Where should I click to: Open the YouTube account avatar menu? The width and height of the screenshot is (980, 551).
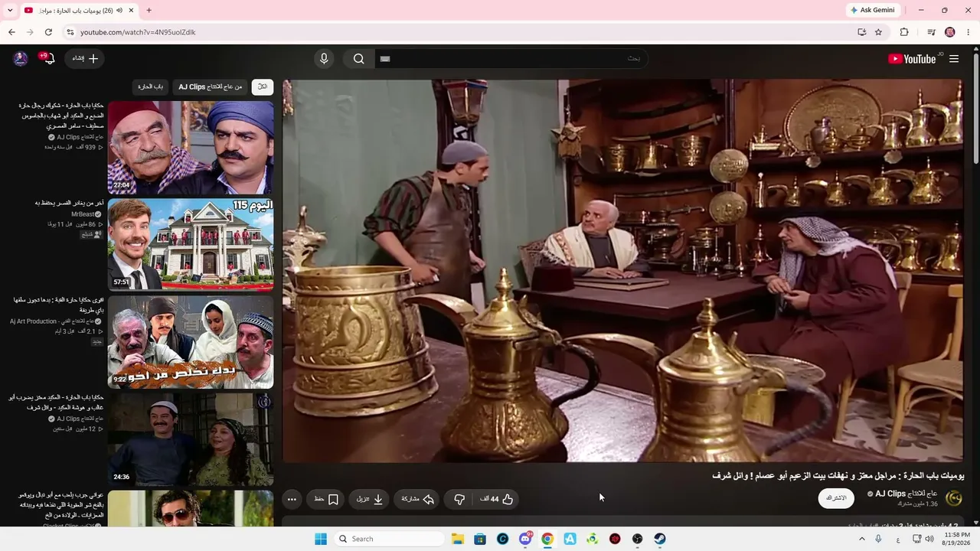[x=21, y=59]
